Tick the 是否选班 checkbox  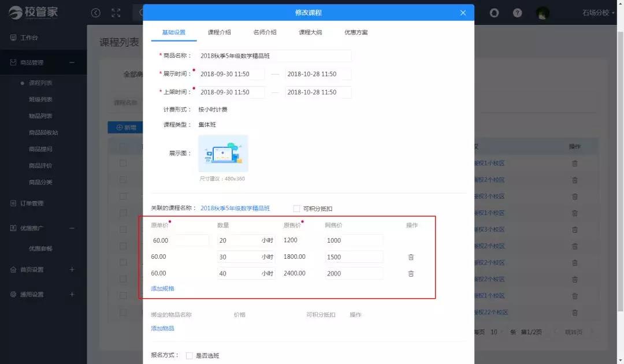coord(189,356)
